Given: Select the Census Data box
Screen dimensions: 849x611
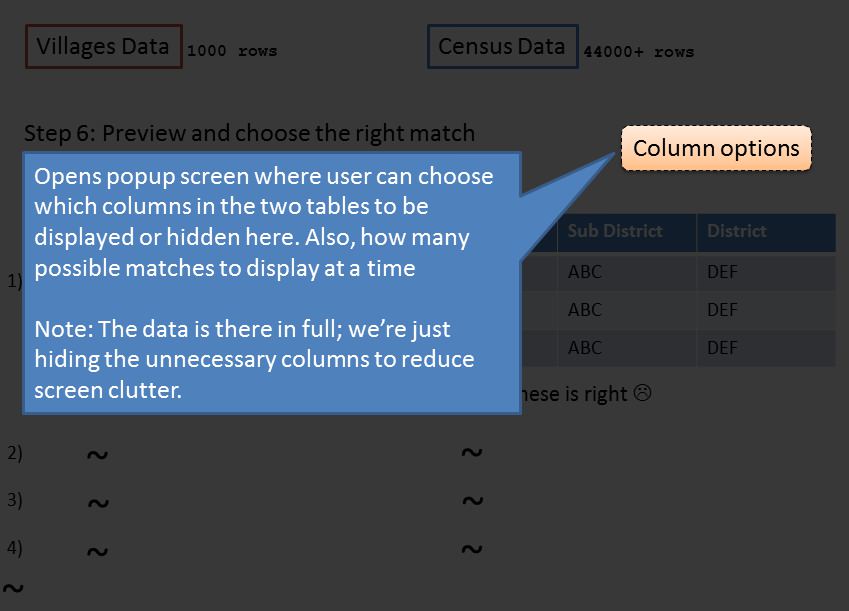Looking at the screenshot, I should tap(502, 47).
